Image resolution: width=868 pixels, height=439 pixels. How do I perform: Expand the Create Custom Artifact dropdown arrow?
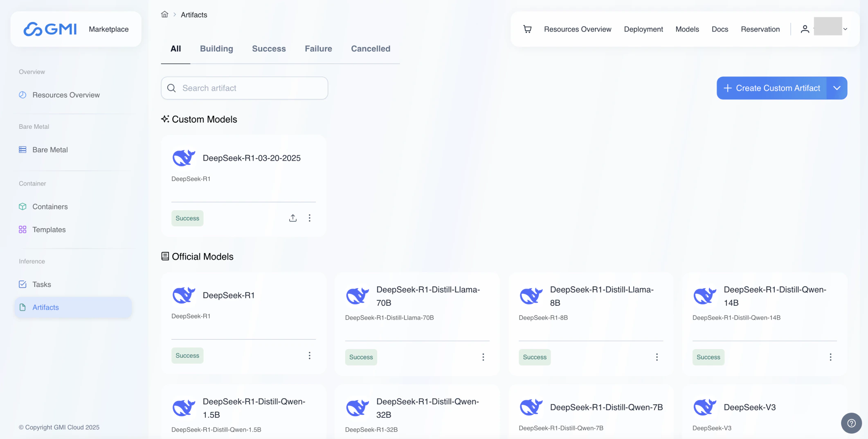point(837,88)
